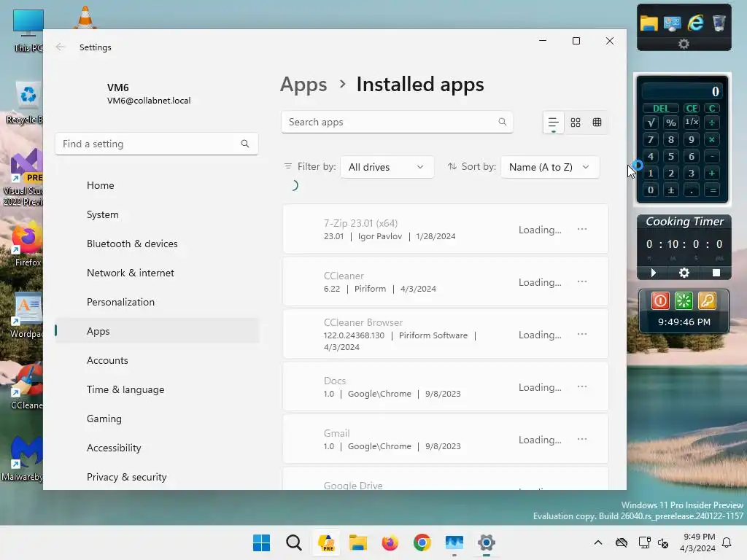Viewport: 747px width, 560px height.
Task: Click the 7 key on calculator gadget
Action: 650,139
